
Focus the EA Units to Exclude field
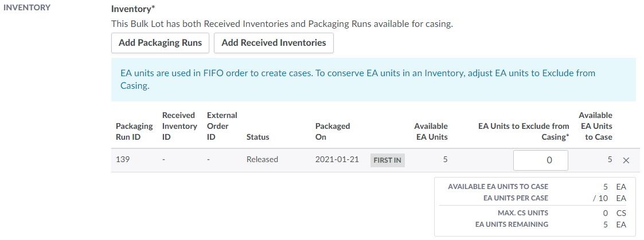coord(540,160)
